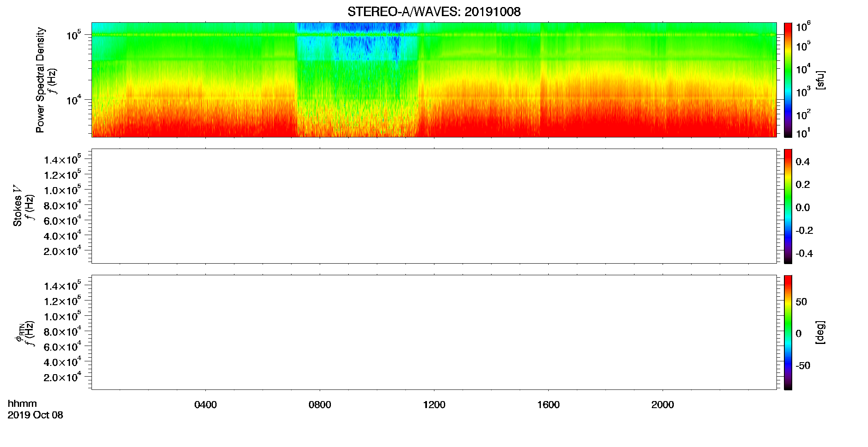Select the sfu power spectral density colorbar
This screenshot has width=868, height=447.
click(788, 79)
